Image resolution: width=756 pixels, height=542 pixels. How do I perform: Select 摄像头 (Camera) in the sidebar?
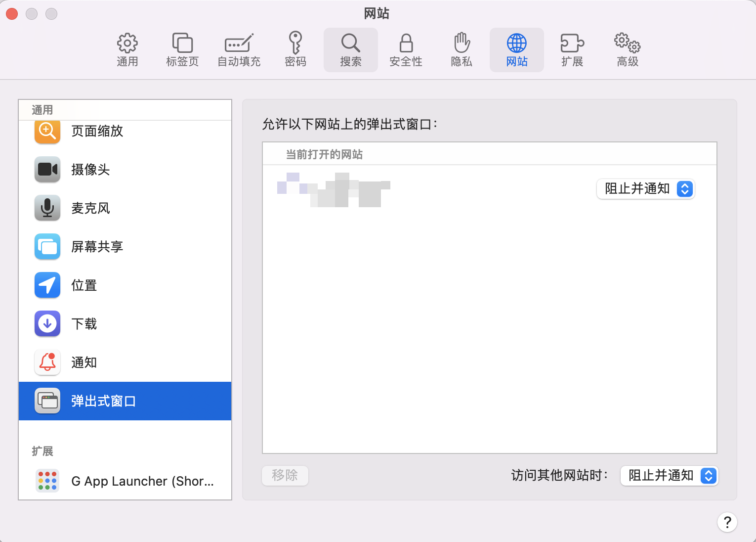[90, 170]
